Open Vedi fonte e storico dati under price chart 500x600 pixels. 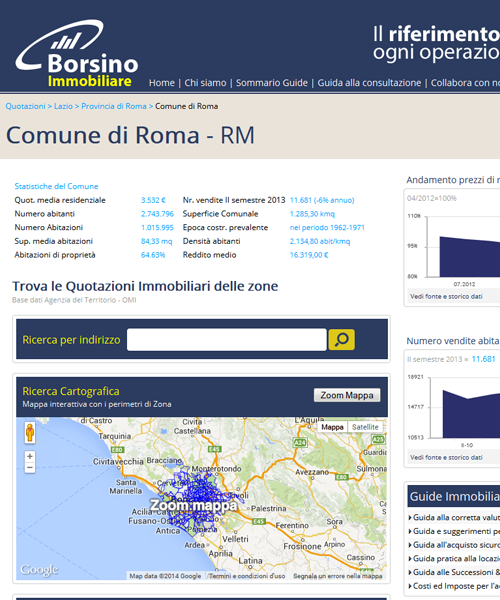pos(446,296)
